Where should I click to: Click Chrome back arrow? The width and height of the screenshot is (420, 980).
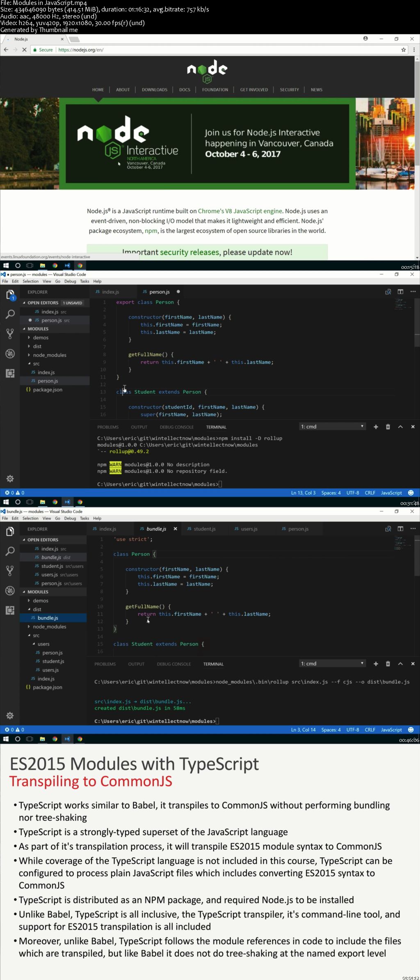(x=6, y=50)
